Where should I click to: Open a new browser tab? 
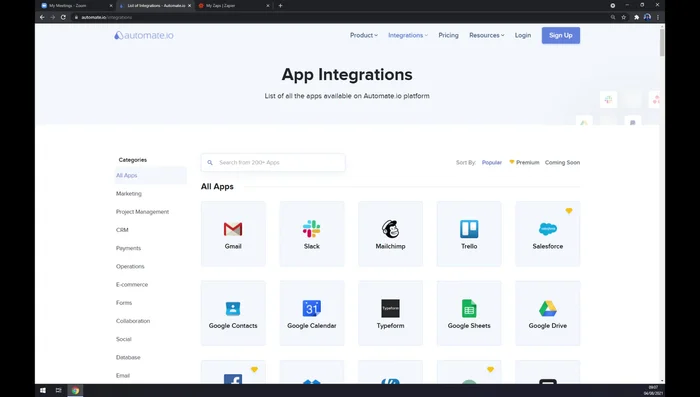(x=280, y=5)
